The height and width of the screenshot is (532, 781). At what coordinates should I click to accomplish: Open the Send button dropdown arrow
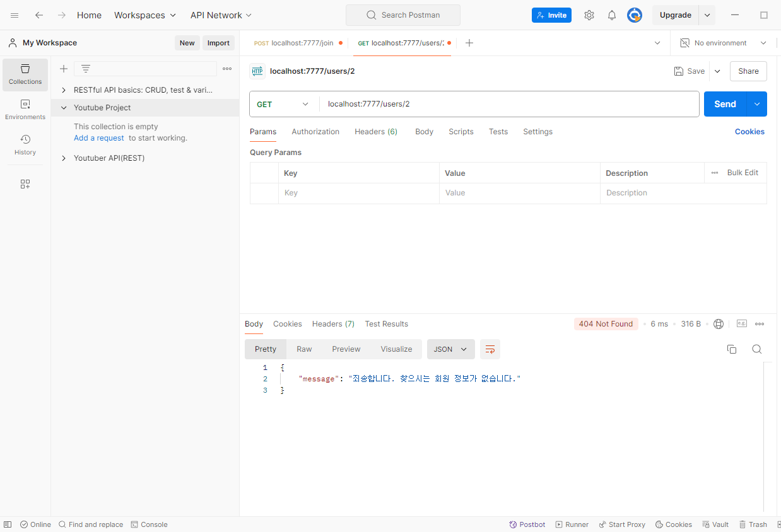pyautogui.click(x=757, y=104)
